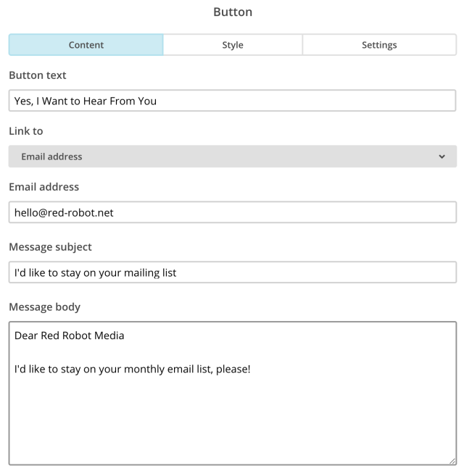Open the Settings tab
This screenshot has width=464, height=476.
[379, 45]
